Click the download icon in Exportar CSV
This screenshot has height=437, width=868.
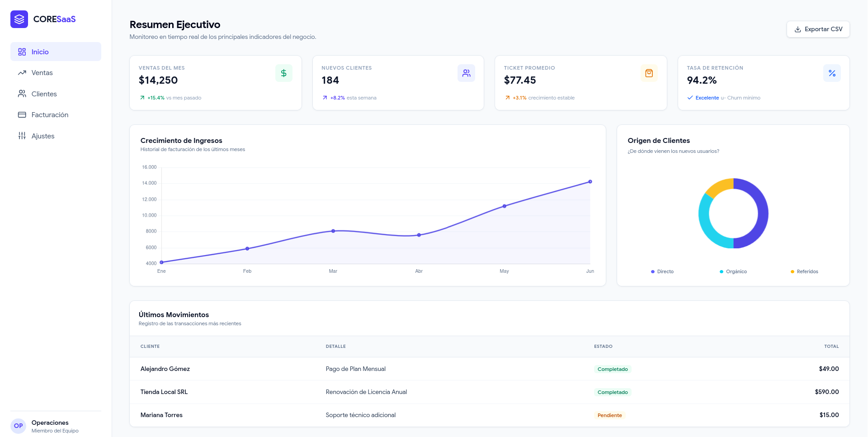pyautogui.click(x=798, y=29)
